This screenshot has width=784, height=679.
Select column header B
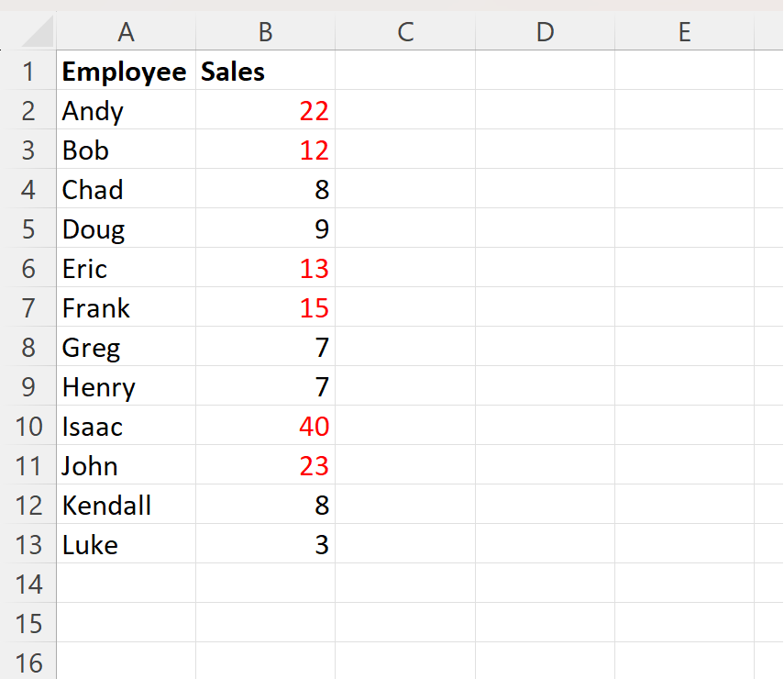pyautogui.click(x=265, y=32)
